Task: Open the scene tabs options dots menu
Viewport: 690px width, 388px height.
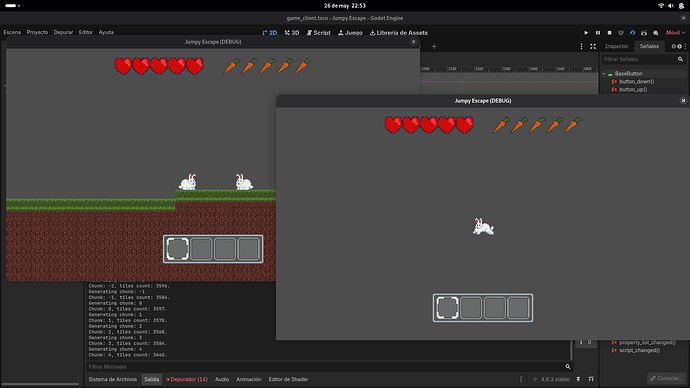Action: 581,46
